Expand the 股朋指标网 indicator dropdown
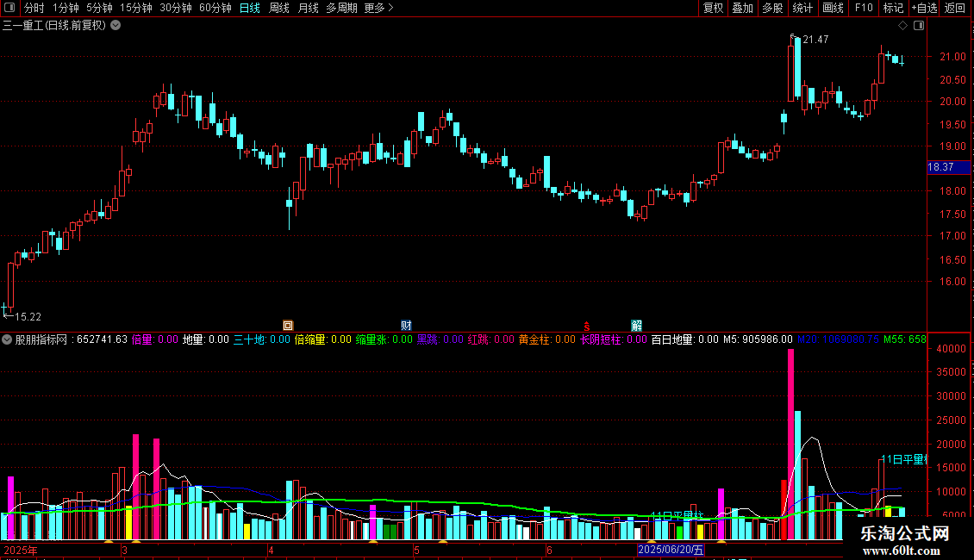This screenshot has height=560, width=974. pos(7,339)
